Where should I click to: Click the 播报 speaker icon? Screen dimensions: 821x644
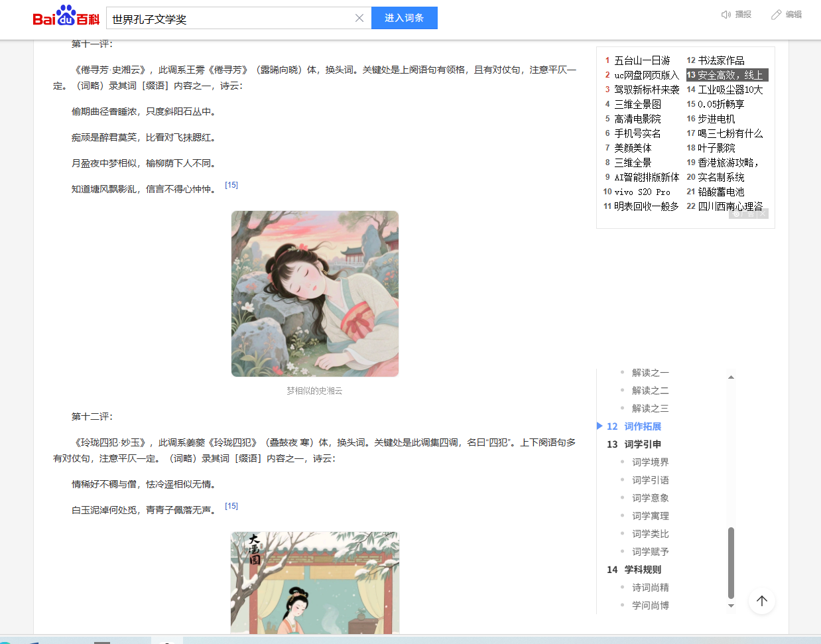726,15
